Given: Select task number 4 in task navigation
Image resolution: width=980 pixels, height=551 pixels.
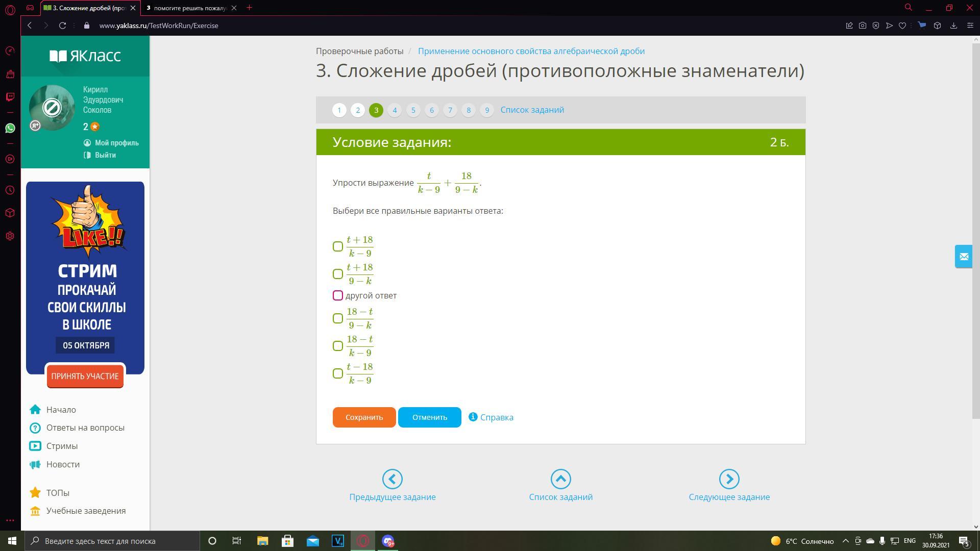Looking at the screenshot, I should tap(395, 110).
